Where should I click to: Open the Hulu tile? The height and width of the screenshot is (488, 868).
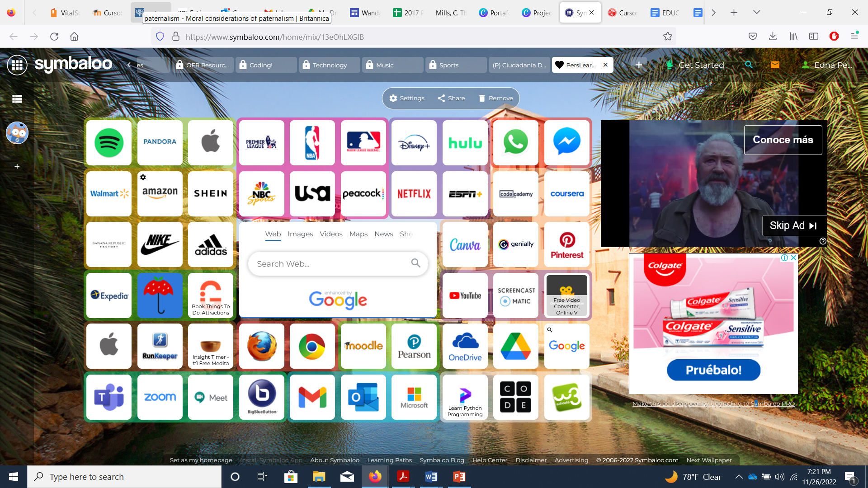(465, 143)
